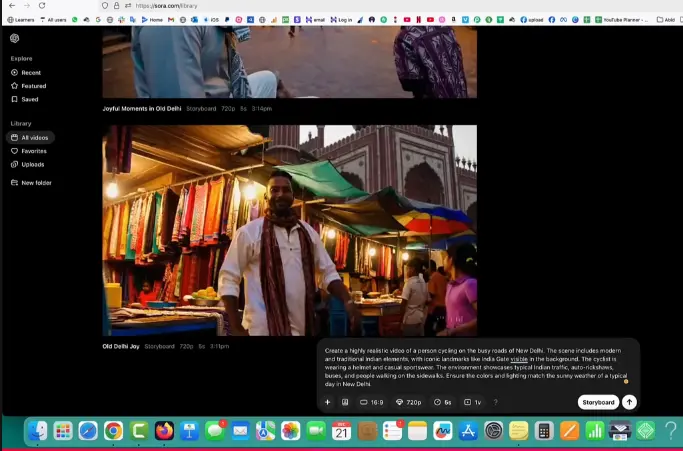Image resolution: width=683 pixels, height=451 pixels.
Task: Open the 720p resolution dropdown
Action: tap(409, 402)
